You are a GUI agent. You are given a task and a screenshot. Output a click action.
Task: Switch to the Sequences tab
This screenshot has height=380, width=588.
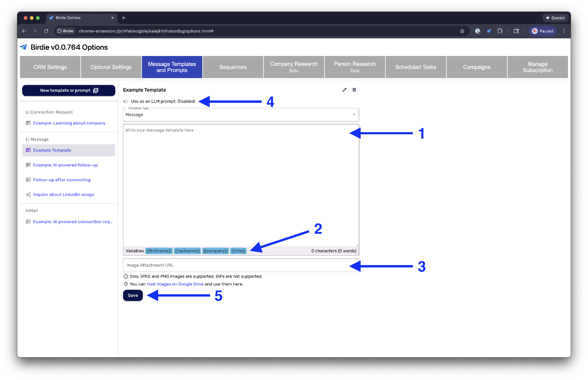[233, 67]
